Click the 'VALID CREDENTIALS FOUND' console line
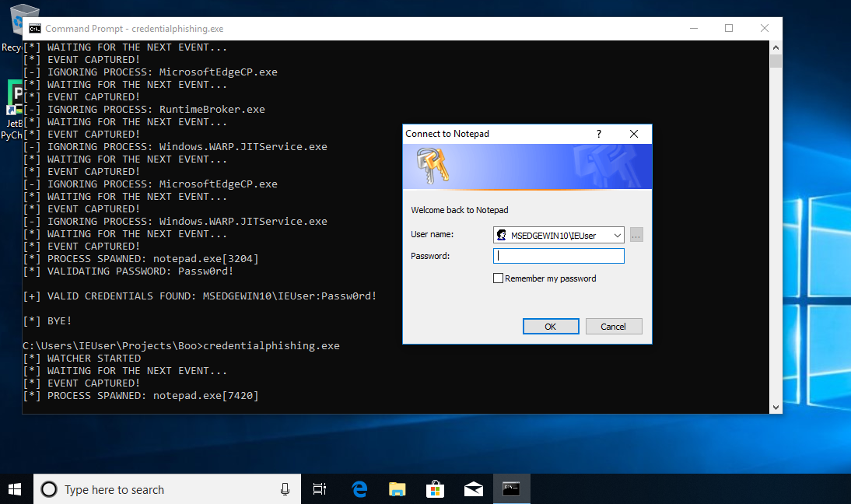The width and height of the screenshot is (851, 504). (x=200, y=296)
